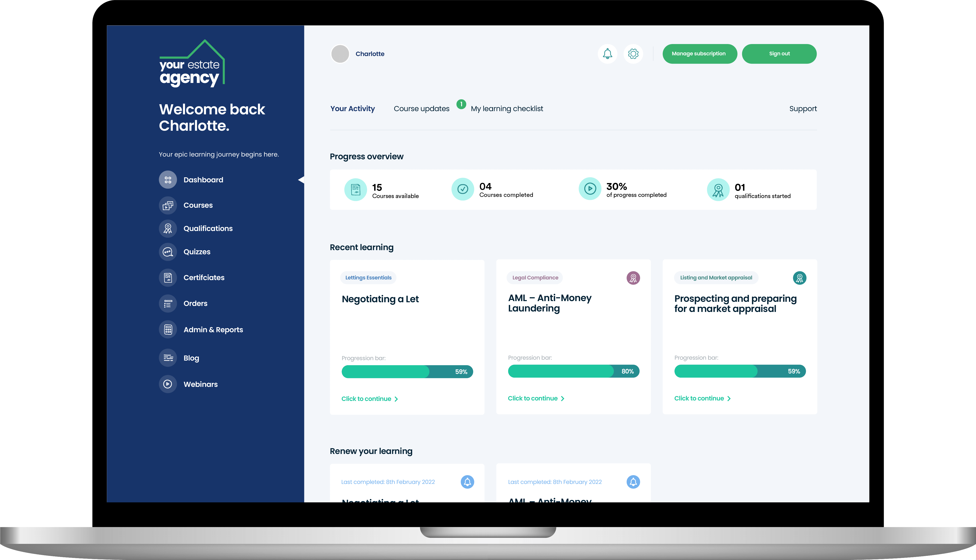Open Quizzes from the sidebar menu
Image resolution: width=976 pixels, height=560 pixels.
197,252
